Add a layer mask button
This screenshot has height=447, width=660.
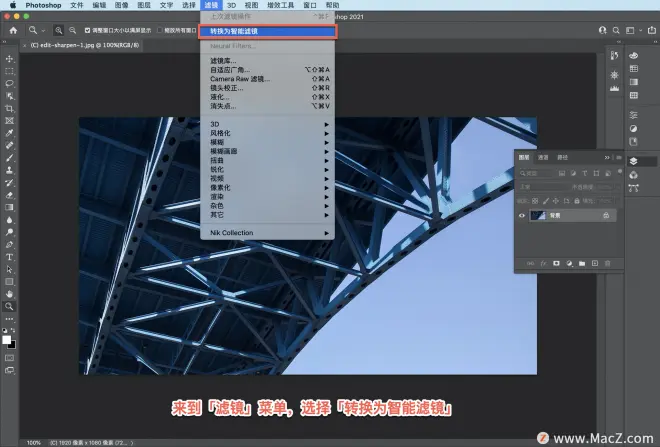click(x=556, y=263)
